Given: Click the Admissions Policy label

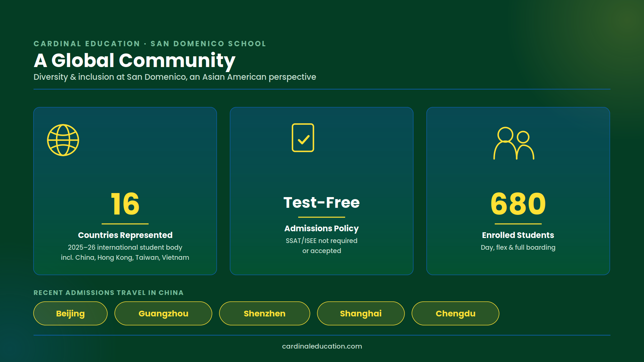Looking at the screenshot, I should pos(322,229).
